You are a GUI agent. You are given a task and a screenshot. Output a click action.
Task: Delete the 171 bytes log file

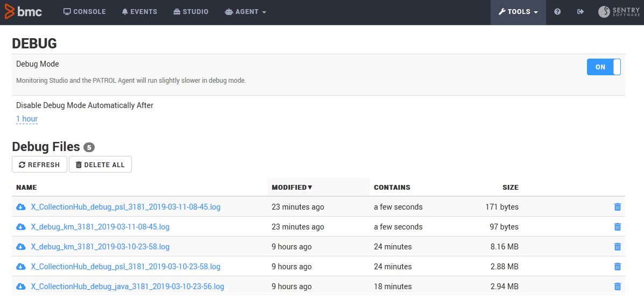617,207
